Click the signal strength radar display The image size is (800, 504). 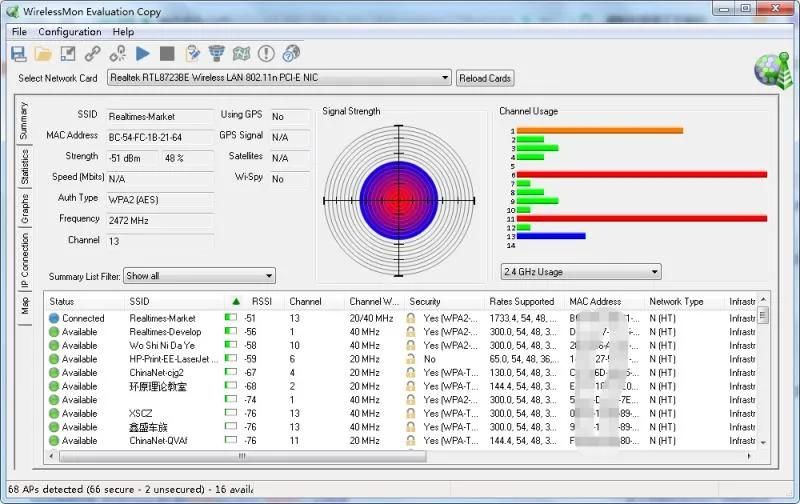pos(399,201)
